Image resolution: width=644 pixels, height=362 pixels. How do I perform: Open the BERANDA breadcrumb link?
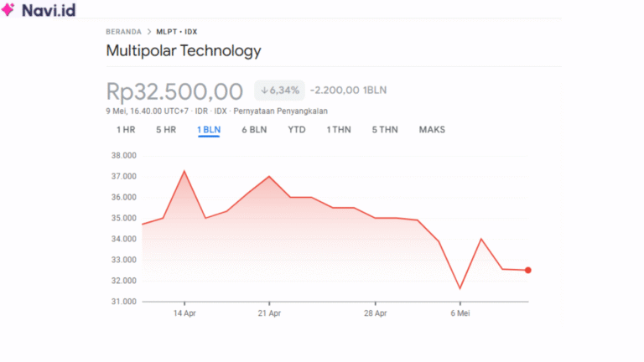[x=123, y=32]
